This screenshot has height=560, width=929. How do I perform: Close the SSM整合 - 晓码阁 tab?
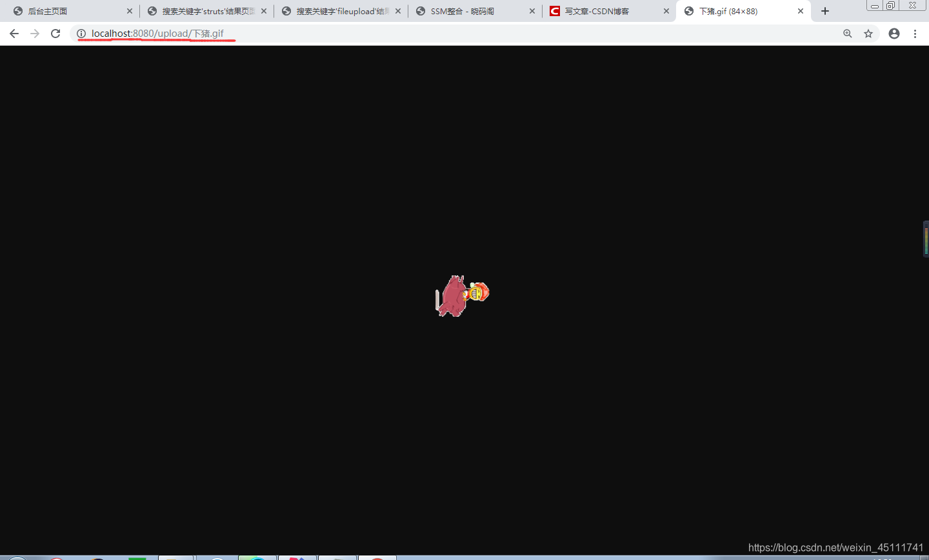coord(532,11)
